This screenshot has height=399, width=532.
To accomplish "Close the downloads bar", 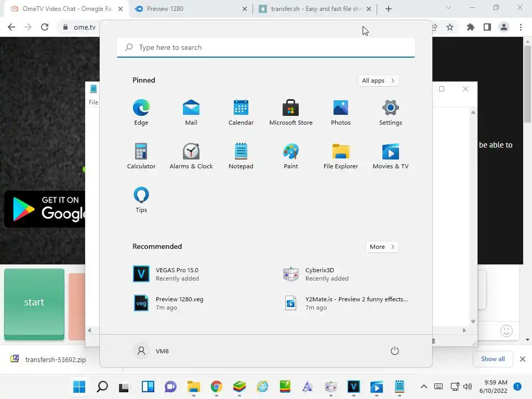I will (x=523, y=359).
